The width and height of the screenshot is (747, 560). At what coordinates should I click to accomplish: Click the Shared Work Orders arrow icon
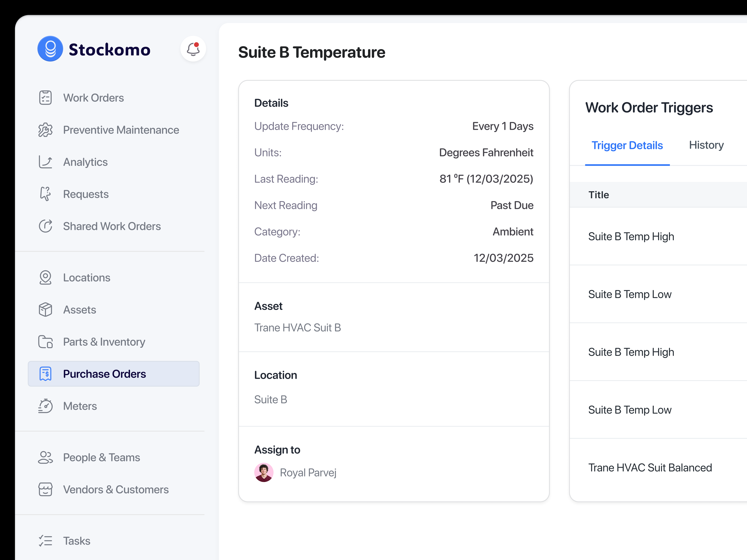click(x=45, y=226)
